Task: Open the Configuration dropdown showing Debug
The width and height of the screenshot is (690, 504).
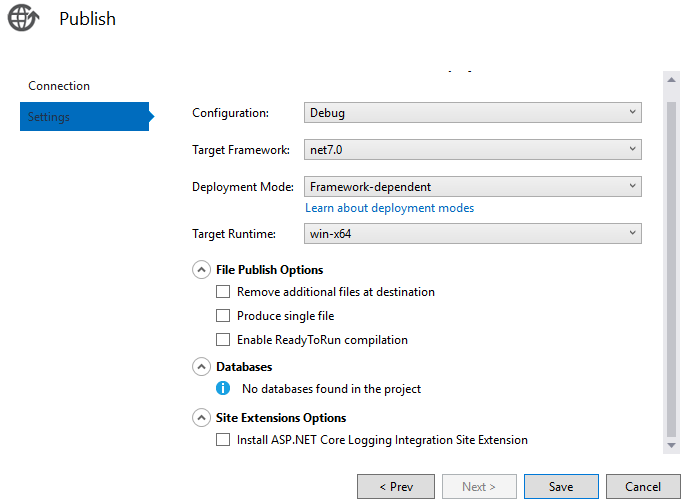Action: 473,113
